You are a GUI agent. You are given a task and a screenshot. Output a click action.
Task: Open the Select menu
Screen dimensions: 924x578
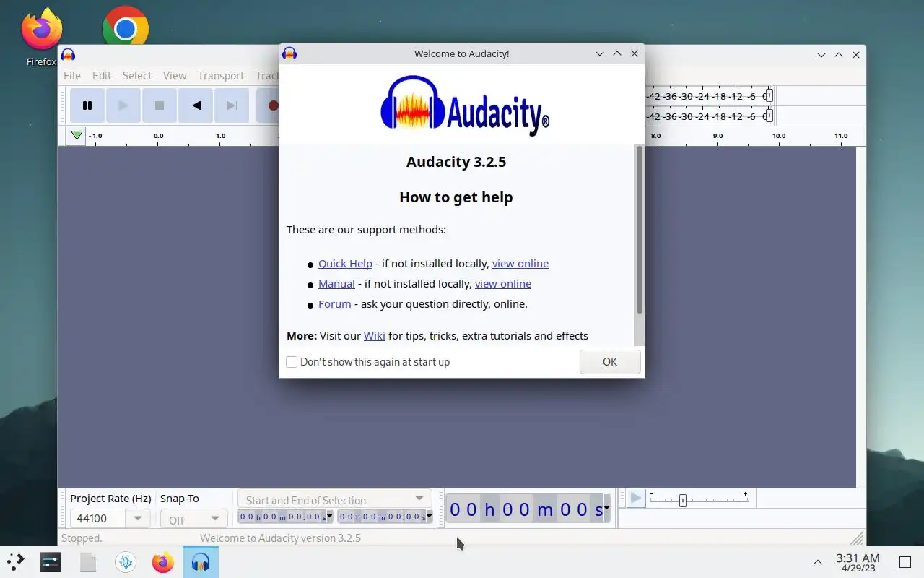click(x=137, y=75)
